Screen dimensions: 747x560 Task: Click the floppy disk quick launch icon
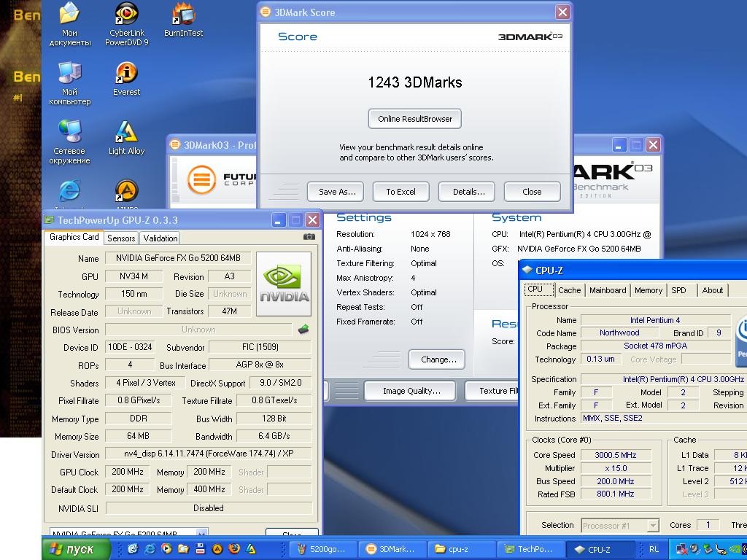click(200, 549)
